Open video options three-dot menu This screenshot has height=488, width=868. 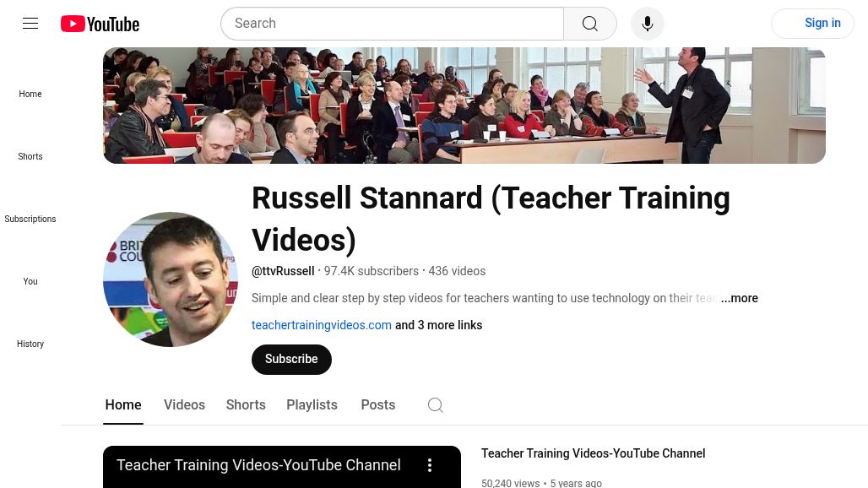click(x=430, y=465)
